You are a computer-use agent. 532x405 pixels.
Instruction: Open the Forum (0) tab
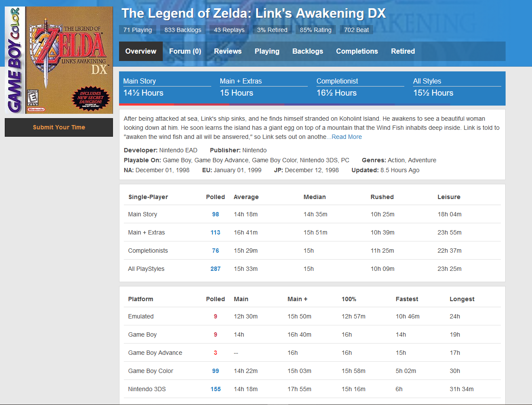click(x=185, y=51)
